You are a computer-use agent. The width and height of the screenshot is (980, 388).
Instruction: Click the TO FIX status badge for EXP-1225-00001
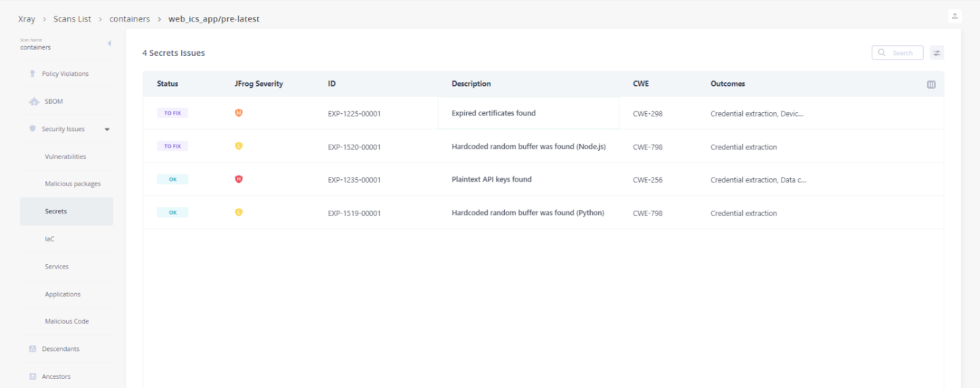coord(173,113)
